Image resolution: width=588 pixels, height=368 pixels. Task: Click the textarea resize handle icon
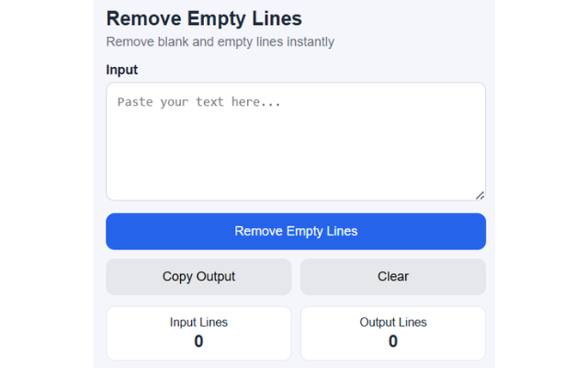480,195
